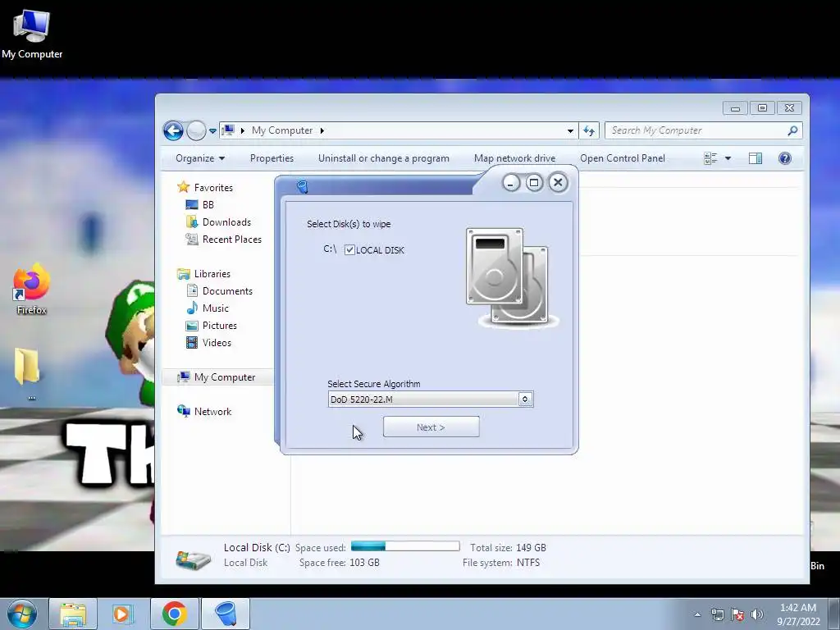Open recent pages dropdown arrow
The width and height of the screenshot is (840, 630).
coord(212,130)
